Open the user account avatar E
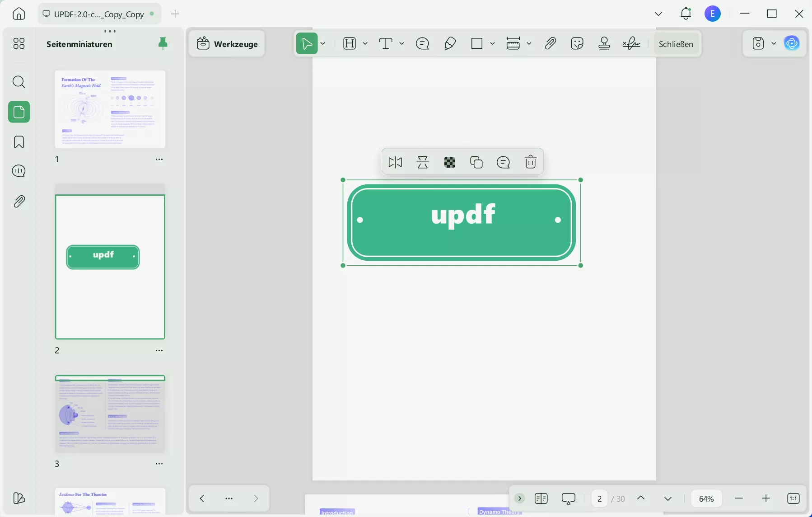 [x=713, y=14]
